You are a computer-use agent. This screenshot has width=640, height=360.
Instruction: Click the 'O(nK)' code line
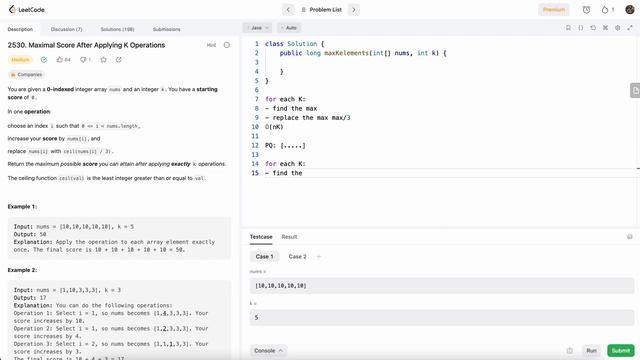(x=274, y=127)
